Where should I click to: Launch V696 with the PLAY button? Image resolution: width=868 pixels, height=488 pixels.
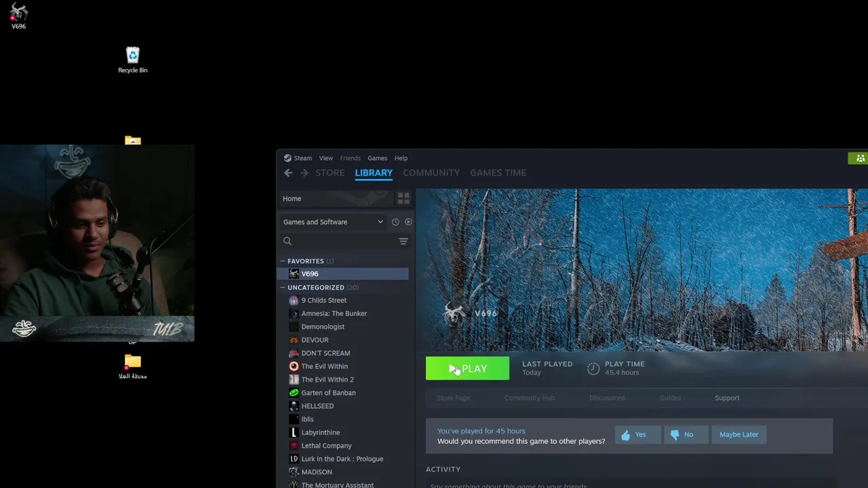[467, 369]
